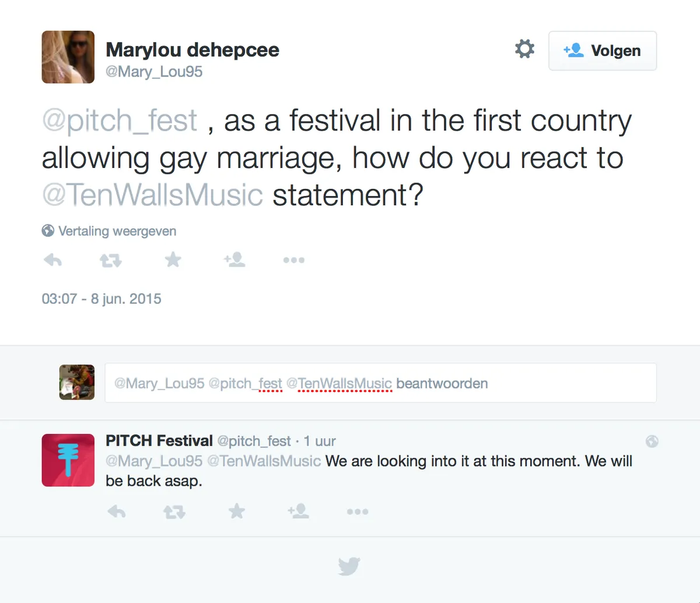The width and height of the screenshot is (700, 603).
Task: Click the Twitter bird logo at bottom
Action: [349, 566]
